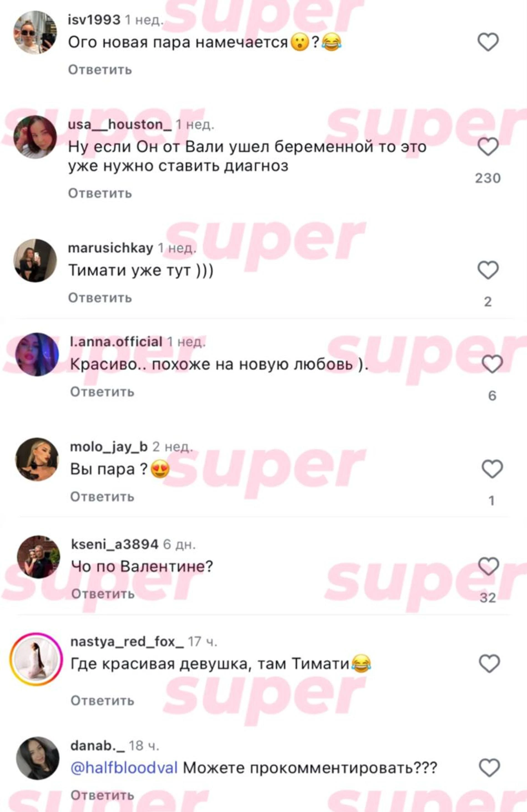This screenshot has width=527, height=812.
Task: Like kseni_a3894's comment about Валентине
Action: (489, 566)
